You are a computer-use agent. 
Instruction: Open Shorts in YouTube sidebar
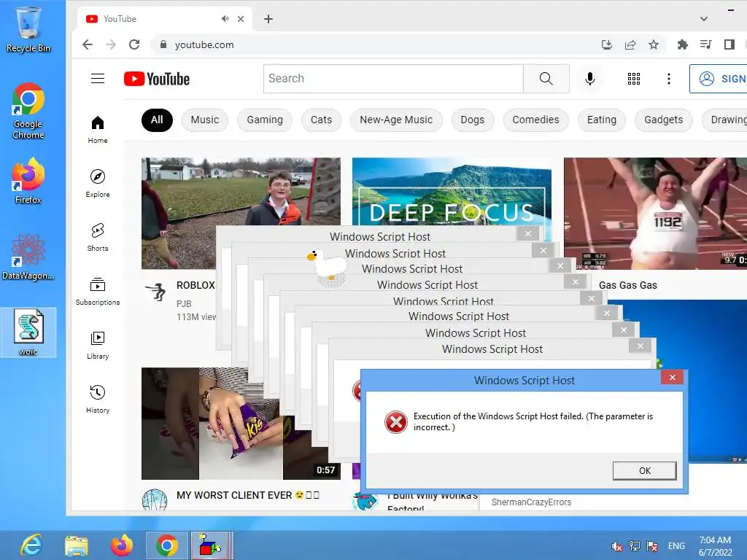(x=98, y=237)
